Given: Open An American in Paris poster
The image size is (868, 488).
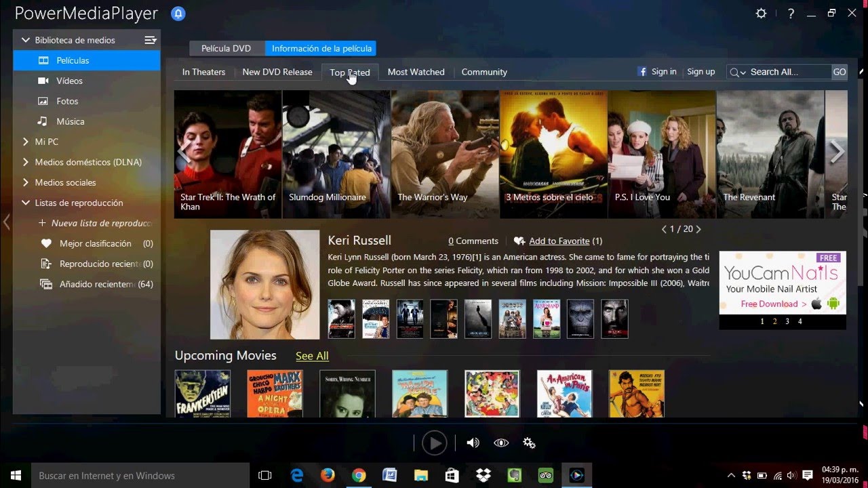Looking at the screenshot, I should coord(564,393).
